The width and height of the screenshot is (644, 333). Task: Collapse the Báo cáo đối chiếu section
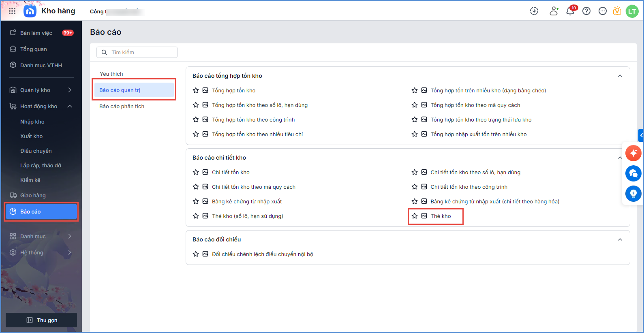point(620,239)
